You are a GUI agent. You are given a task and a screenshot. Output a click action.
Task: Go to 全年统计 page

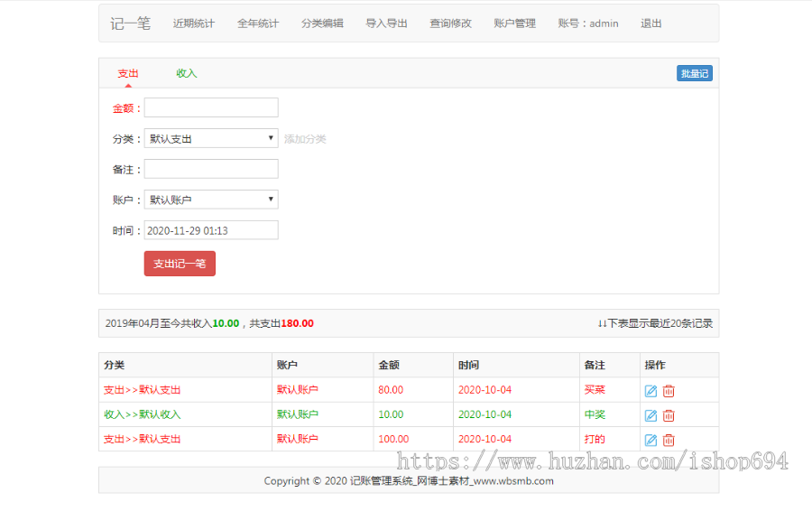pyautogui.click(x=258, y=23)
